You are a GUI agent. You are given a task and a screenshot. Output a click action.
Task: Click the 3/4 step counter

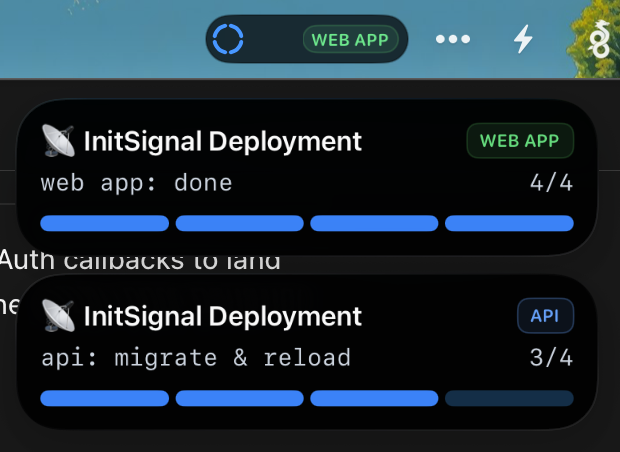[x=551, y=358]
